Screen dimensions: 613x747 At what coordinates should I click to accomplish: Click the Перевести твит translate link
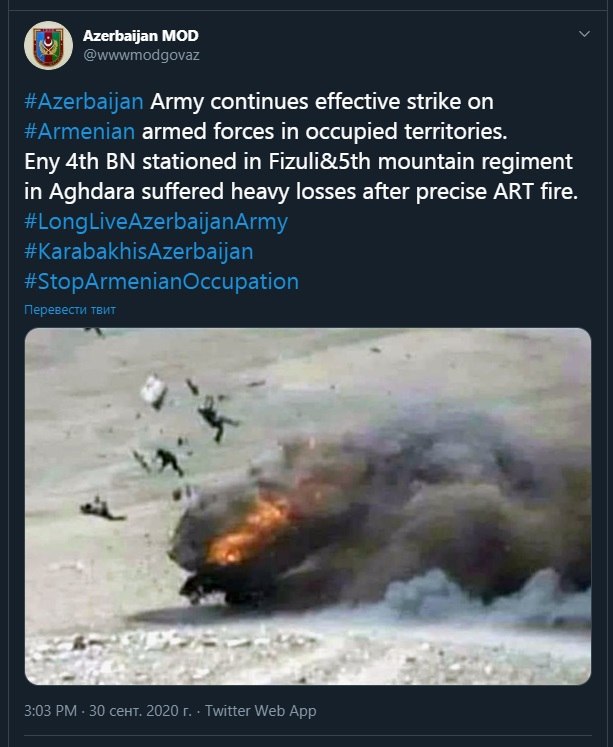point(70,310)
